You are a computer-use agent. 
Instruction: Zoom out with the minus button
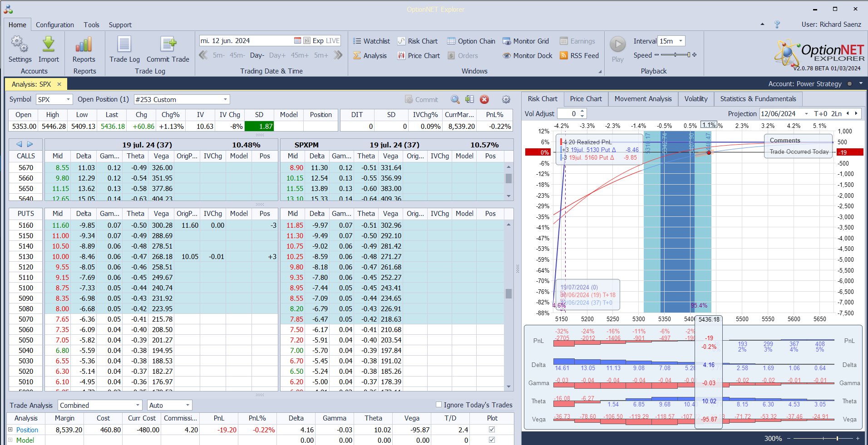tap(789, 439)
